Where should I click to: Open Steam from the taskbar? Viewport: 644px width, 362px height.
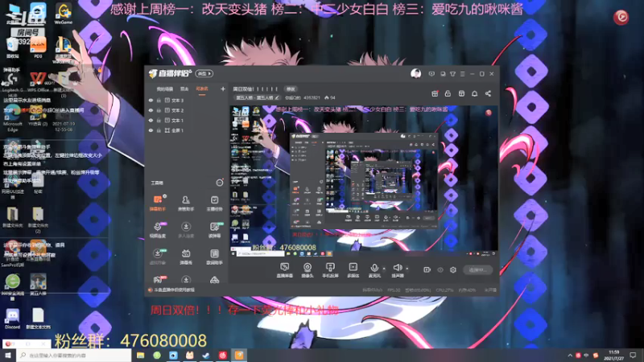click(206, 355)
